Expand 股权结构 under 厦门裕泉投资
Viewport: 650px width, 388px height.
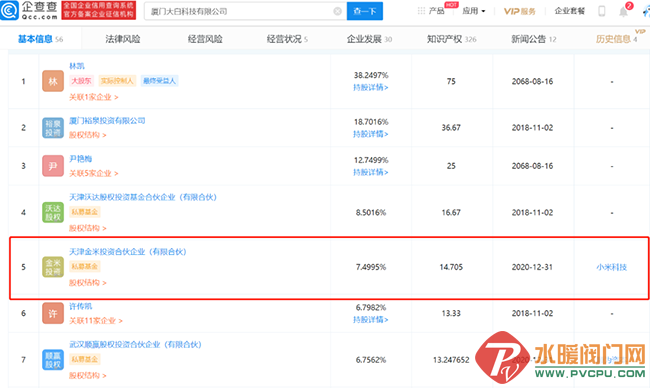point(87,135)
